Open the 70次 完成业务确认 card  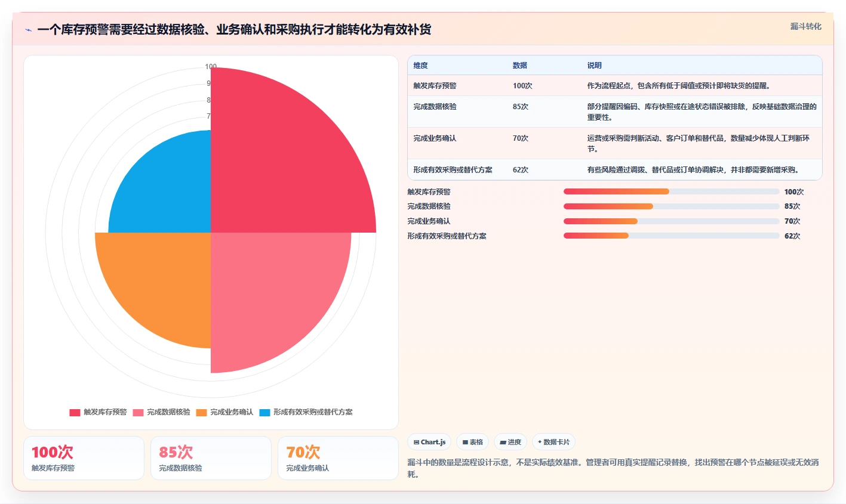point(338,458)
